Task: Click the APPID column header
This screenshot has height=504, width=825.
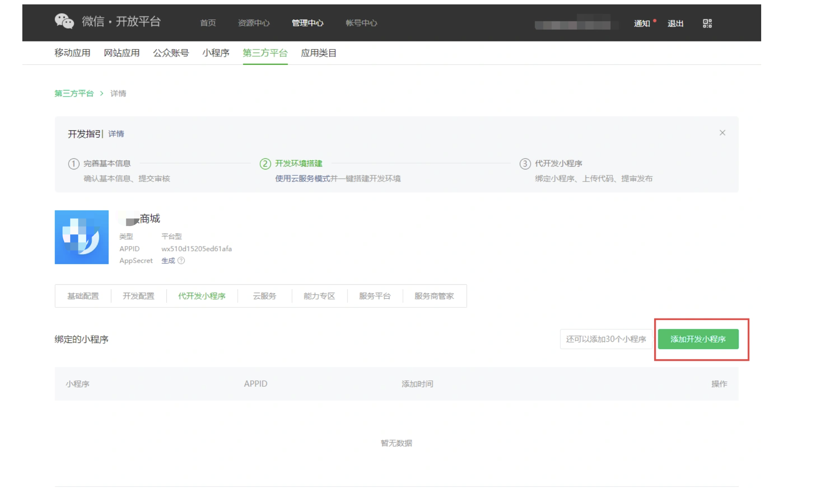Action: point(256,384)
